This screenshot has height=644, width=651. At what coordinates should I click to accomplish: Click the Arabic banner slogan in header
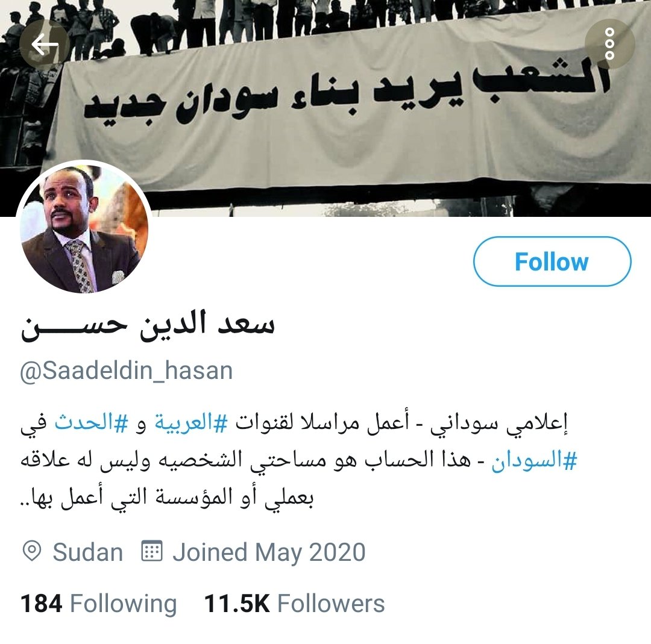[347, 92]
